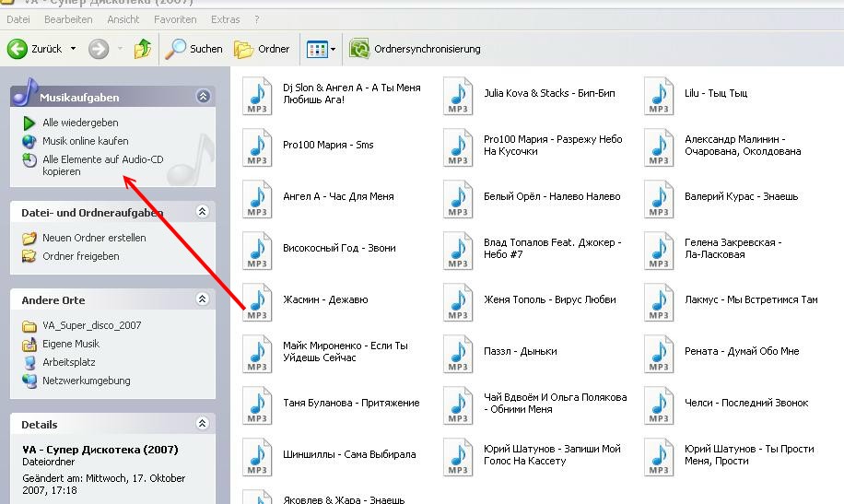Select MP3 icon of Гелена Закревская

pos(658,251)
